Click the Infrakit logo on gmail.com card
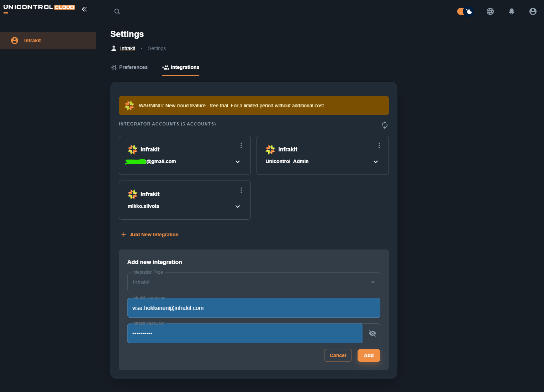The image size is (544, 392). pos(133,150)
